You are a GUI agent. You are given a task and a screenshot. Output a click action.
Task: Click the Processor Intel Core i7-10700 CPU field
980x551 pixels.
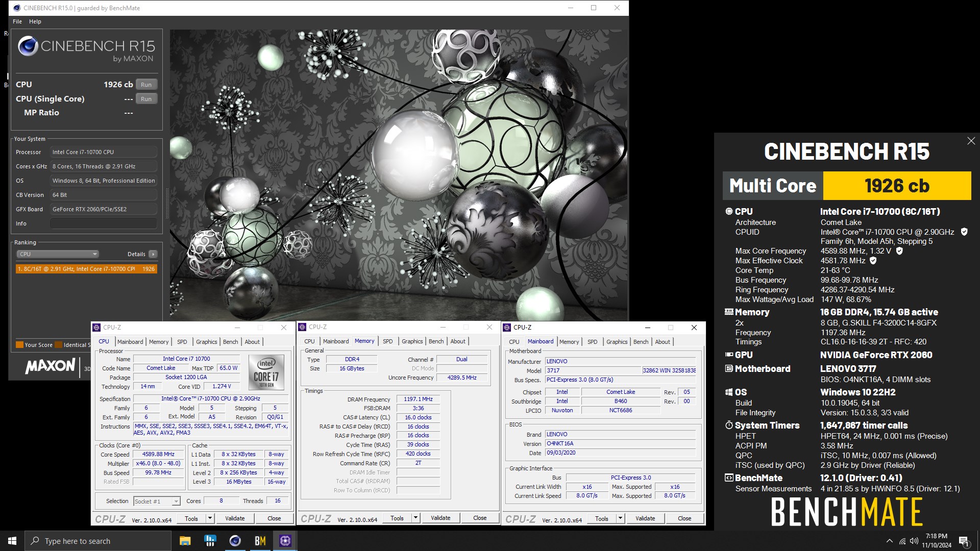(x=104, y=152)
